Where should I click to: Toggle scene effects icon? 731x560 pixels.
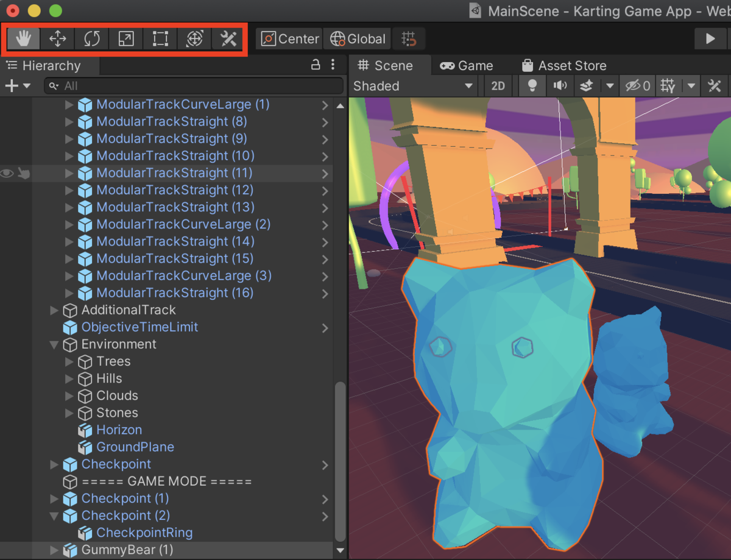[x=586, y=86]
